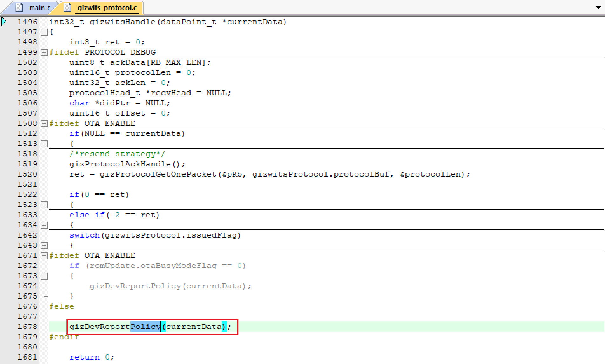
Task: Click line number 1678 in the gutter
Action: (27, 327)
